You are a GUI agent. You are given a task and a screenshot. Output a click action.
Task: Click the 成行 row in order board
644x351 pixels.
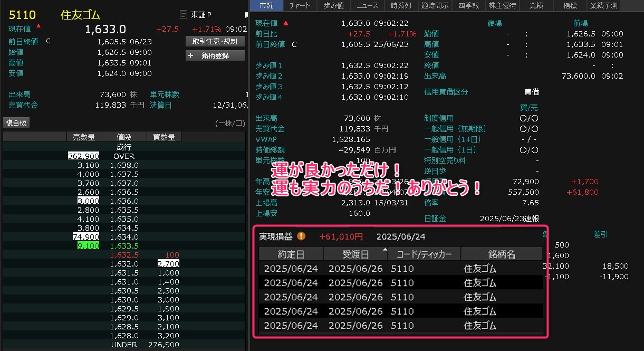click(x=124, y=147)
